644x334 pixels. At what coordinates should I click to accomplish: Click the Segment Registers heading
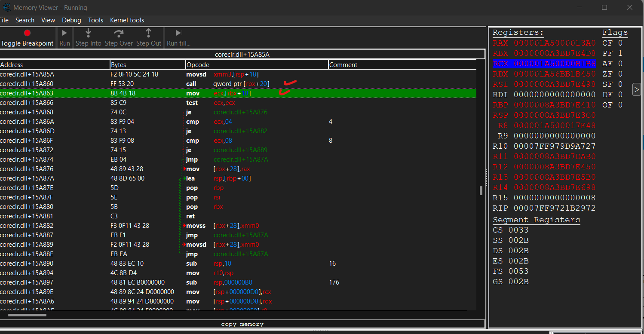[537, 220]
